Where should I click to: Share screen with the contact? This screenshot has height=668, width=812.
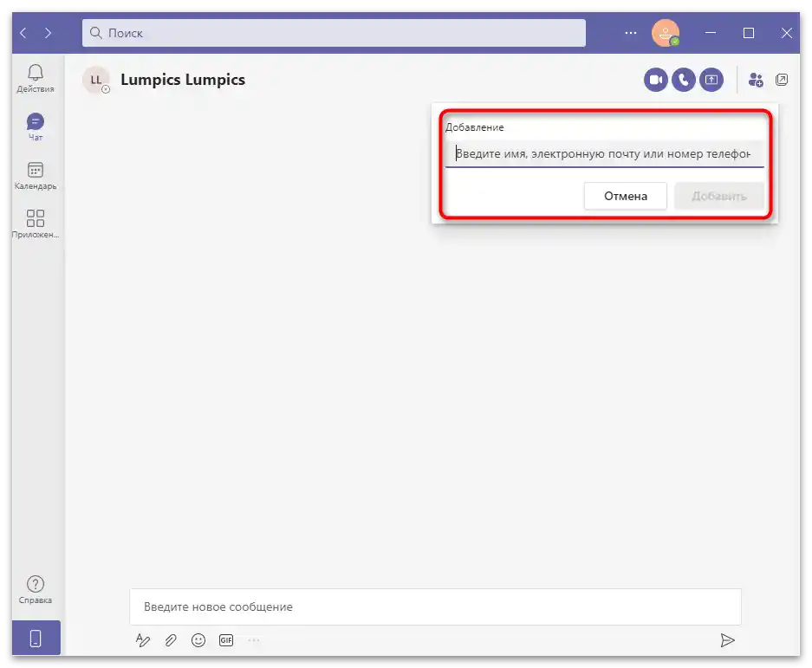[711, 80]
